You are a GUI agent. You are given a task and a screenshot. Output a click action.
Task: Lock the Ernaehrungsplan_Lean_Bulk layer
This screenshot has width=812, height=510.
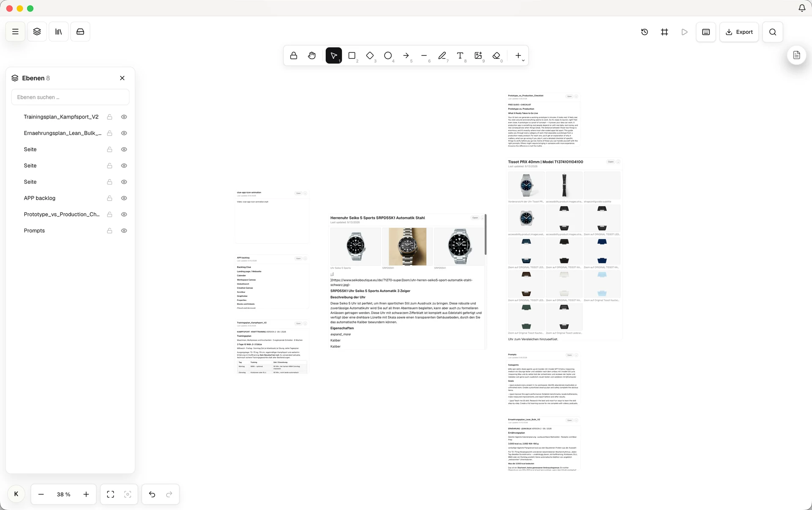click(x=110, y=133)
